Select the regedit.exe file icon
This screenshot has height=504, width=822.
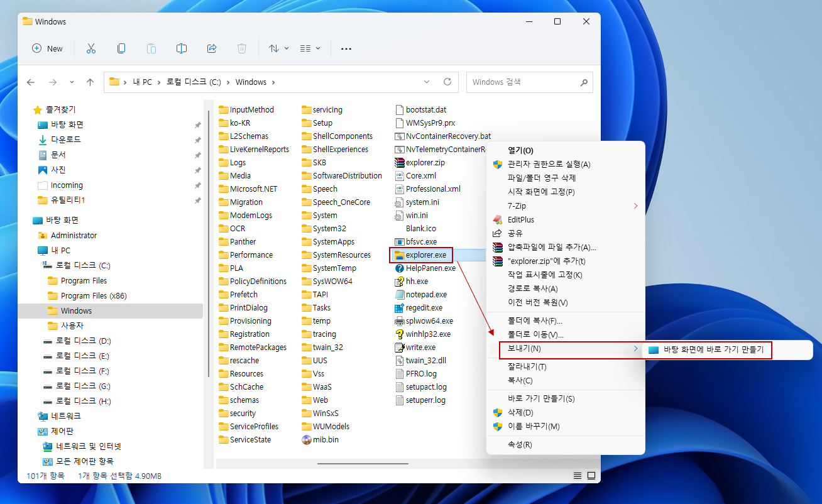398,308
